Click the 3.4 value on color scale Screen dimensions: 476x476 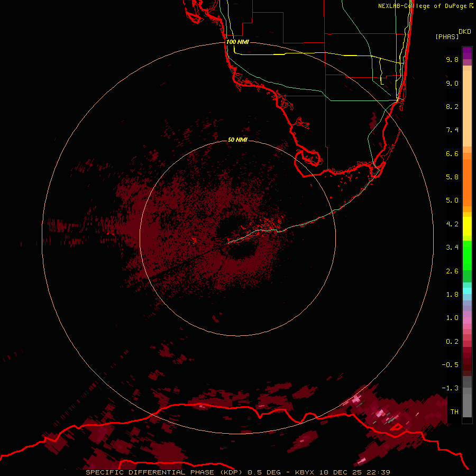[x=452, y=248]
